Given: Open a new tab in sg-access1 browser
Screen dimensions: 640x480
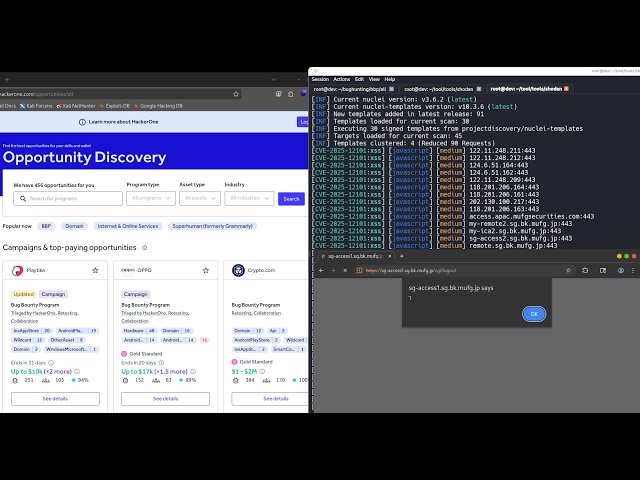Looking at the screenshot, I should pyautogui.click(x=402, y=256).
